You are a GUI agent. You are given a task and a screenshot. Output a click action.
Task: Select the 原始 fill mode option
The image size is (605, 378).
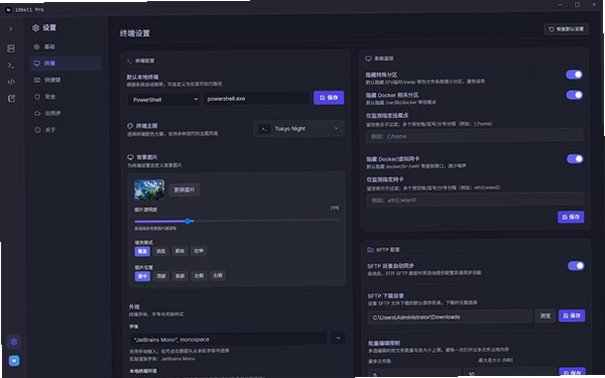[180, 251]
